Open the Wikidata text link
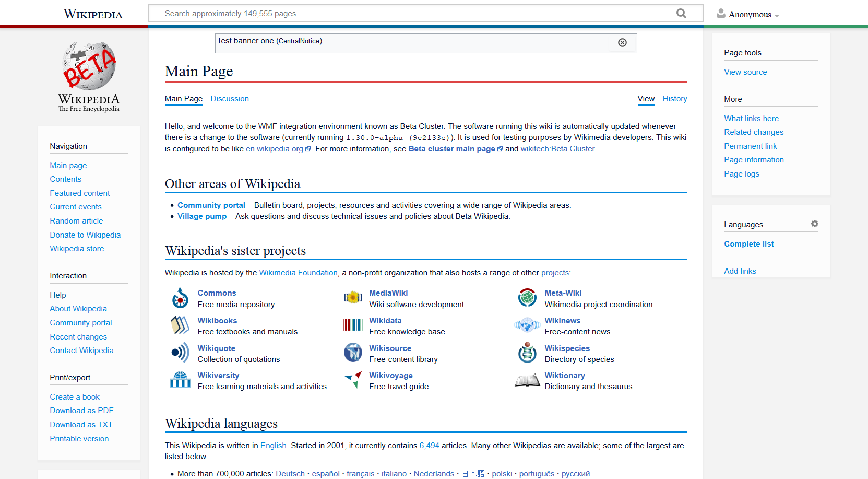Viewport: 868px width, 479px height. 386,321
